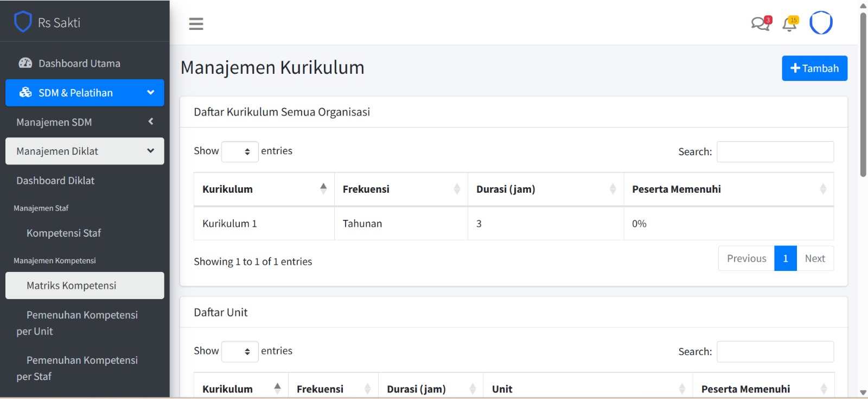Open the chat messages icon

761,23
